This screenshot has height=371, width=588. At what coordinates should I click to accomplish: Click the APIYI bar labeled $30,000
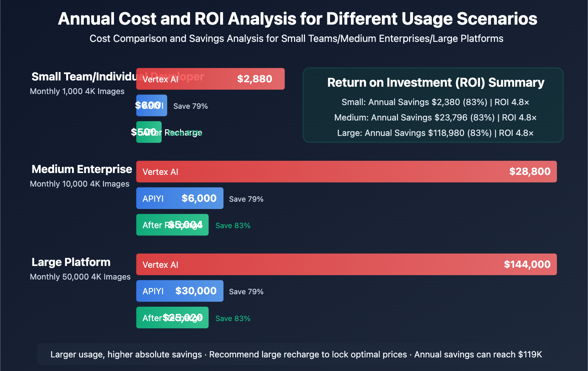pyautogui.click(x=179, y=291)
